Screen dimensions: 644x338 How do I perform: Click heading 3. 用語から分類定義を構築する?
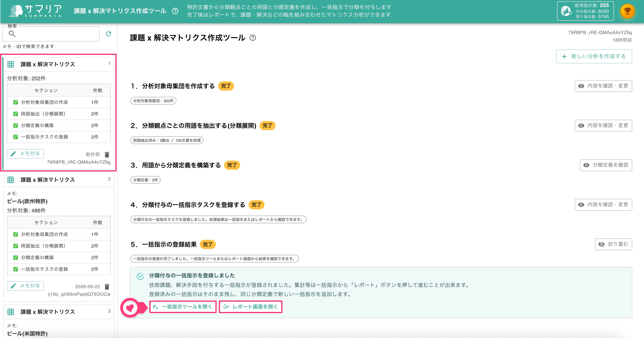(176, 165)
